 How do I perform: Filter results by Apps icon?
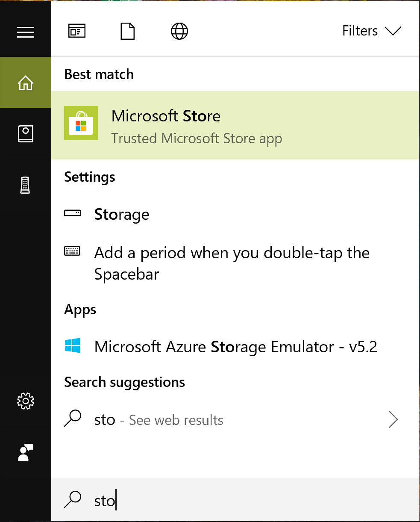77,31
